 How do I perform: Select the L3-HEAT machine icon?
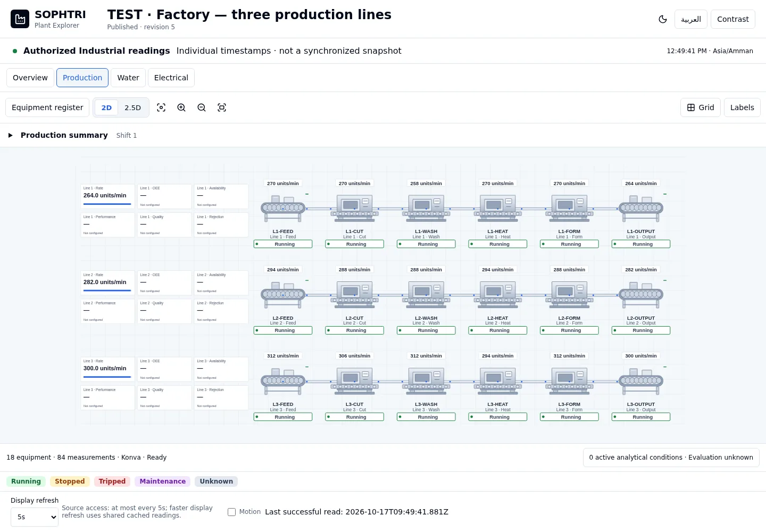coord(498,381)
